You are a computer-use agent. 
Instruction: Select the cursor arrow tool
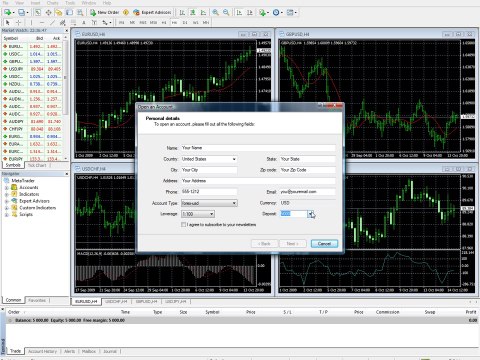coord(8,22)
